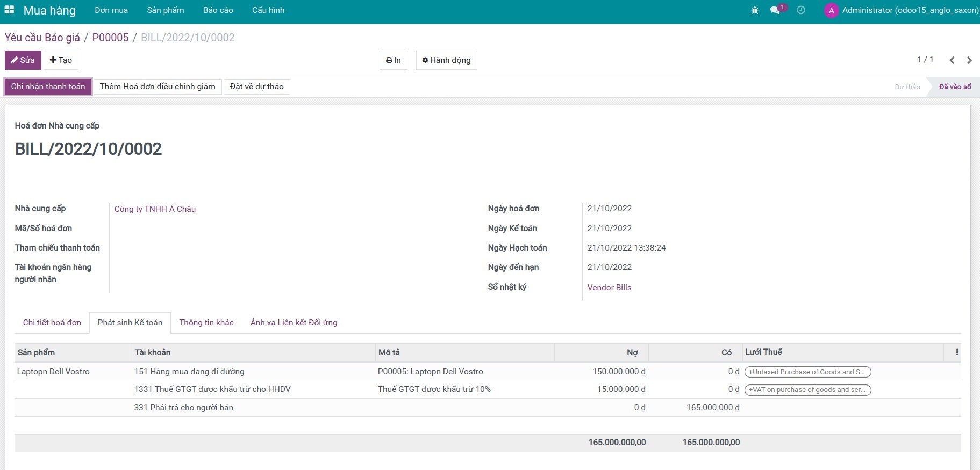Open vendor Công ty TNHH Á Châu
Screen dimensions: 980x470
pos(155,209)
